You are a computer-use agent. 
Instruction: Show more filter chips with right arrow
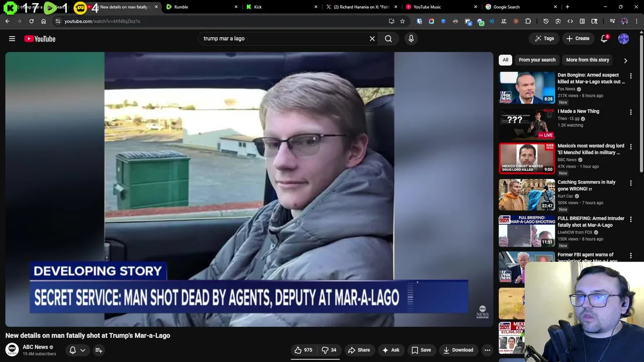pos(625,60)
